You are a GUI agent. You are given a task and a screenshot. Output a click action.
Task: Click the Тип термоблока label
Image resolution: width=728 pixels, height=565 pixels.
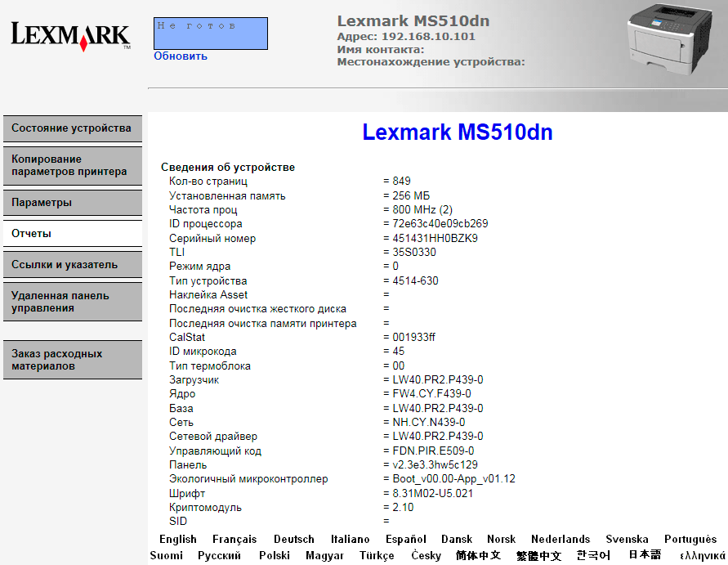click(210, 366)
